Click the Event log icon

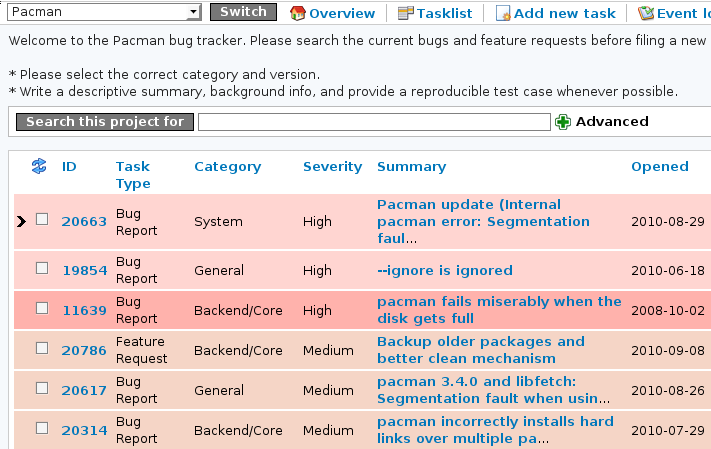coord(646,13)
